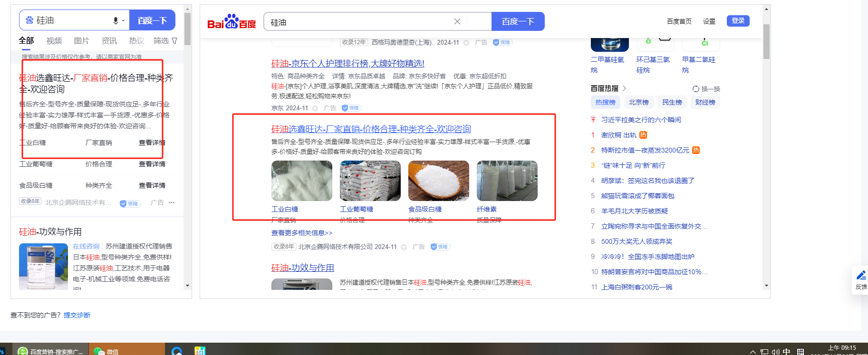Click the 保障 badge next to 北京企腾 in mobile preview
Viewport: 868px width, 355px height.
point(130,203)
